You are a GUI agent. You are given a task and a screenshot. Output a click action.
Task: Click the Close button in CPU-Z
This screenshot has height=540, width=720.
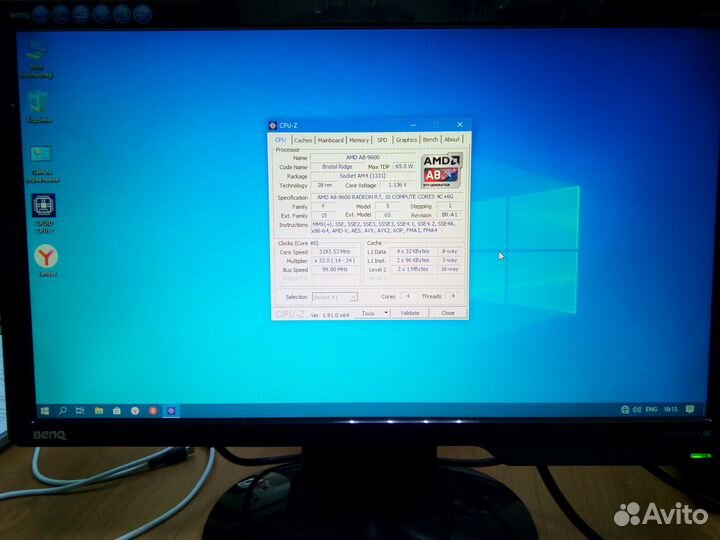pos(448,313)
